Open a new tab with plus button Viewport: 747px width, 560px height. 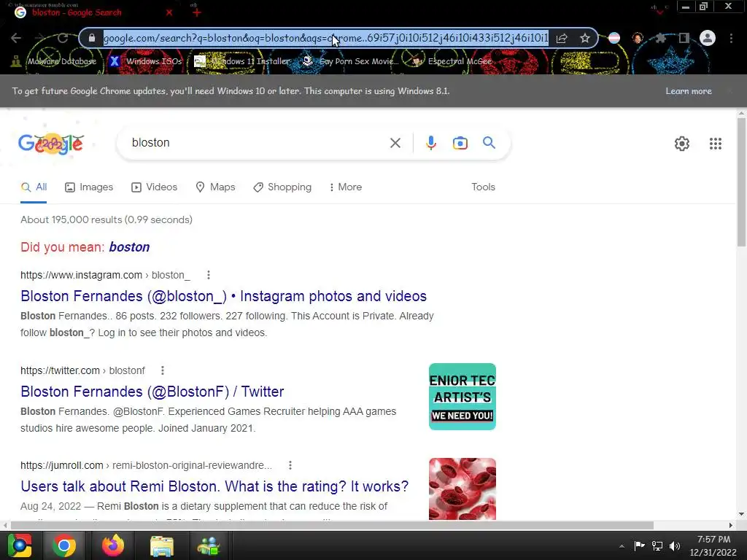197,12
